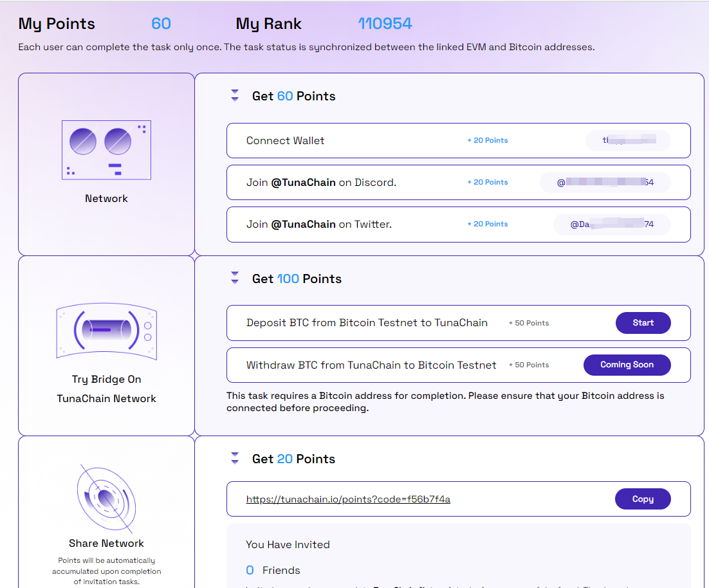Click the connected wallet address badge
Screen dimensions: 709x588
tap(627, 140)
